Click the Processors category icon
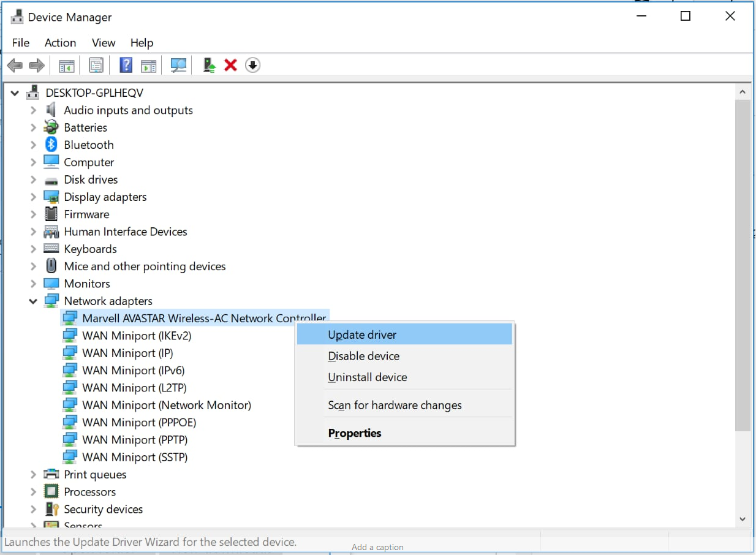This screenshot has width=756, height=555. 51,491
